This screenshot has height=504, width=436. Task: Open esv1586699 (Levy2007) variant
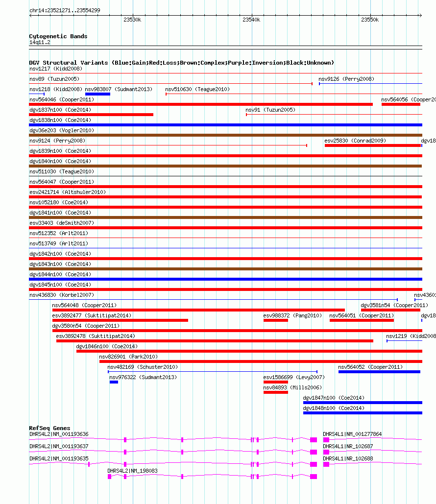pos(294,377)
